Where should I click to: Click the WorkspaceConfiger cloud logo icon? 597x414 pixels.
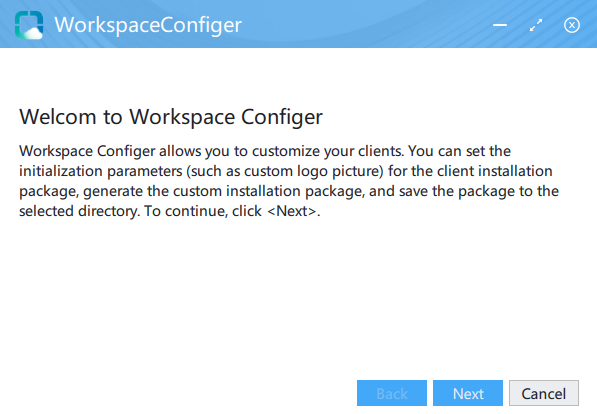click(29, 25)
